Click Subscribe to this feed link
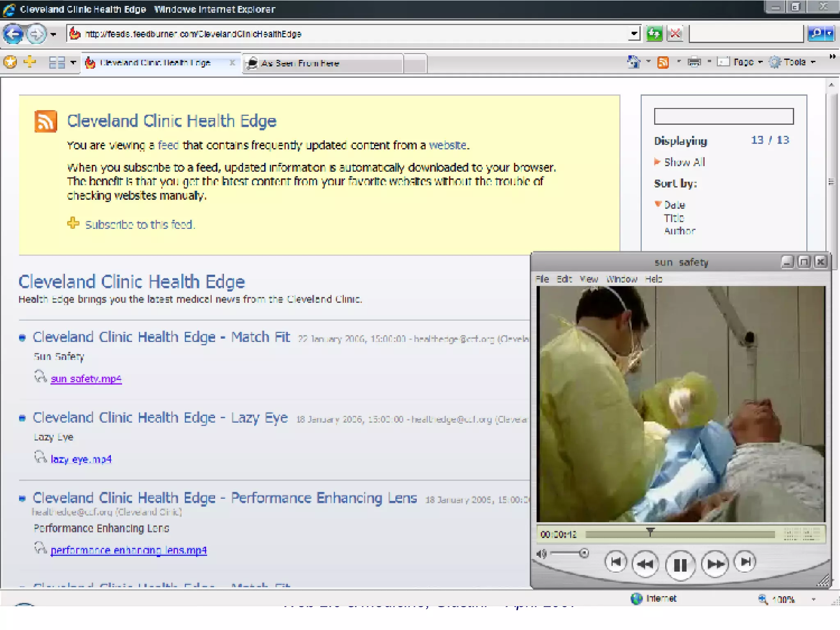This screenshot has width=840, height=630. pos(139,224)
